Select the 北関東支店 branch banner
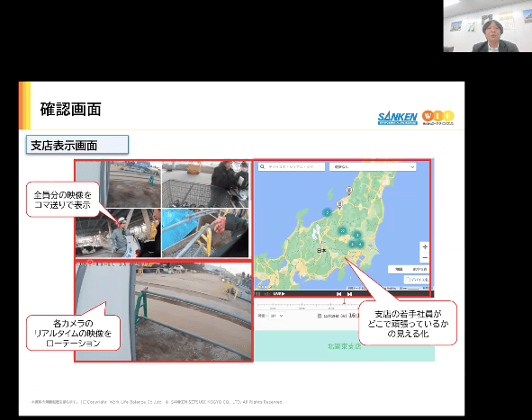 [345, 346]
